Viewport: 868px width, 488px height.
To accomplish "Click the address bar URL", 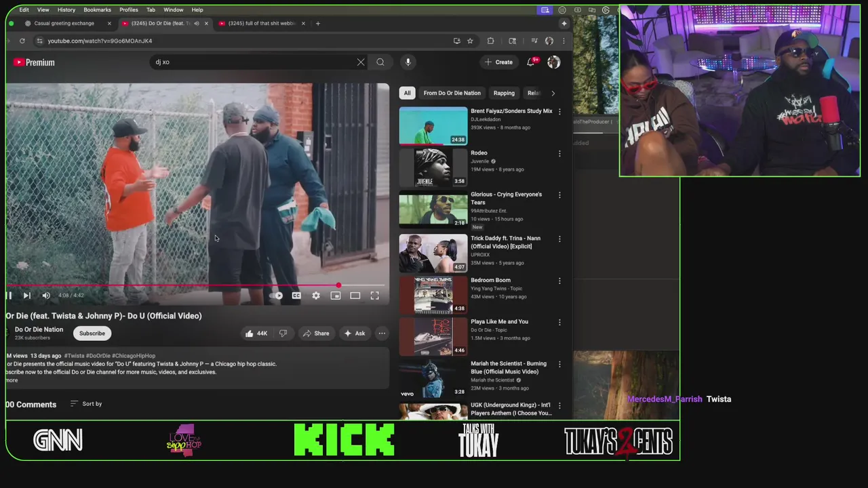I will pos(100,41).
